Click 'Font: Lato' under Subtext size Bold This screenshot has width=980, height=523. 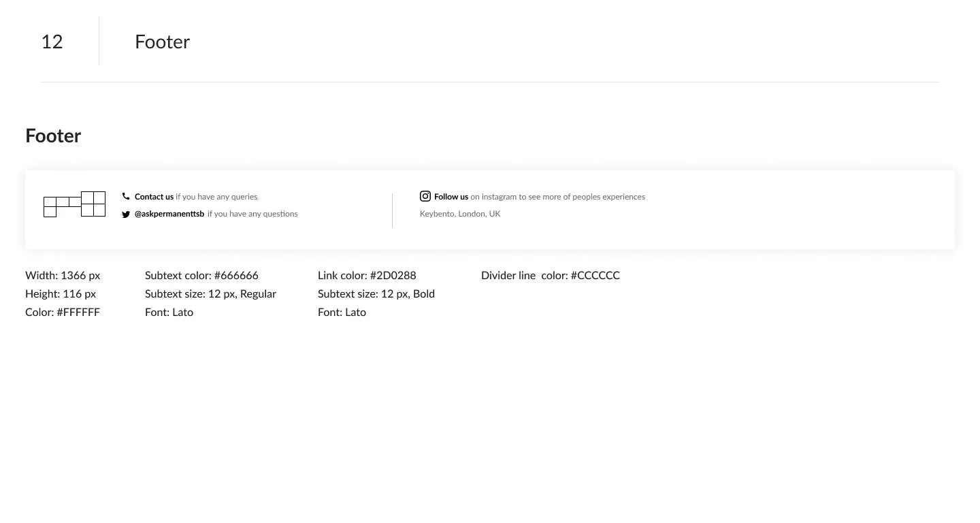342,312
